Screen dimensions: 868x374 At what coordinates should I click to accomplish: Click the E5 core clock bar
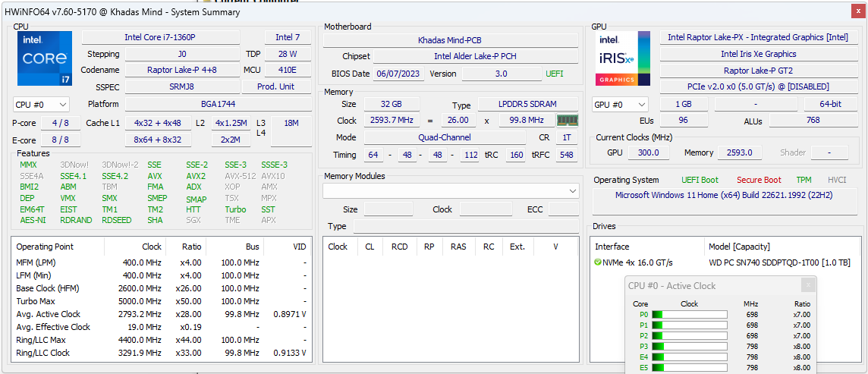pos(689,367)
